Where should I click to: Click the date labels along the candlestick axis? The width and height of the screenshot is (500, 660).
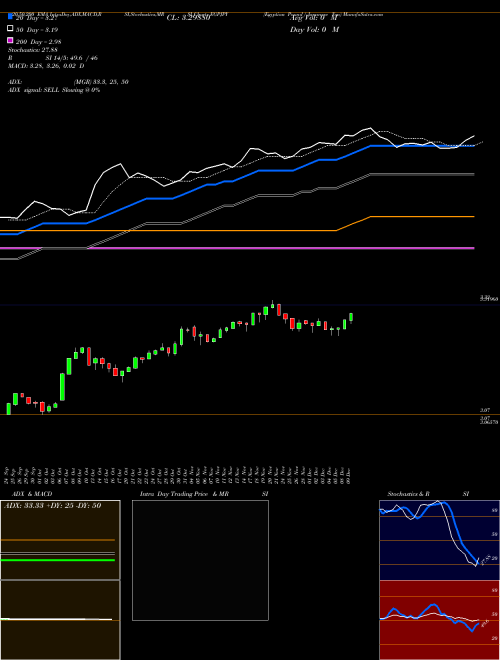click(x=178, y=475)
